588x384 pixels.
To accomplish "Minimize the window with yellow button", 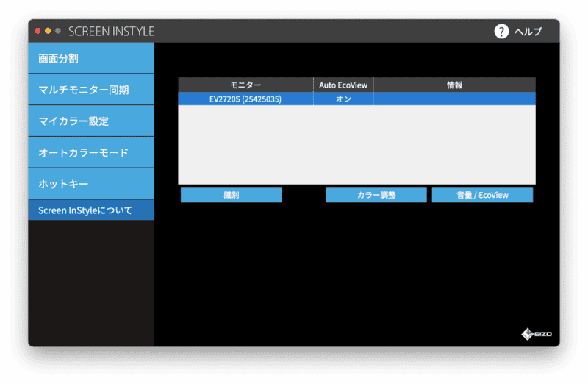I will (x=48, y=31).
